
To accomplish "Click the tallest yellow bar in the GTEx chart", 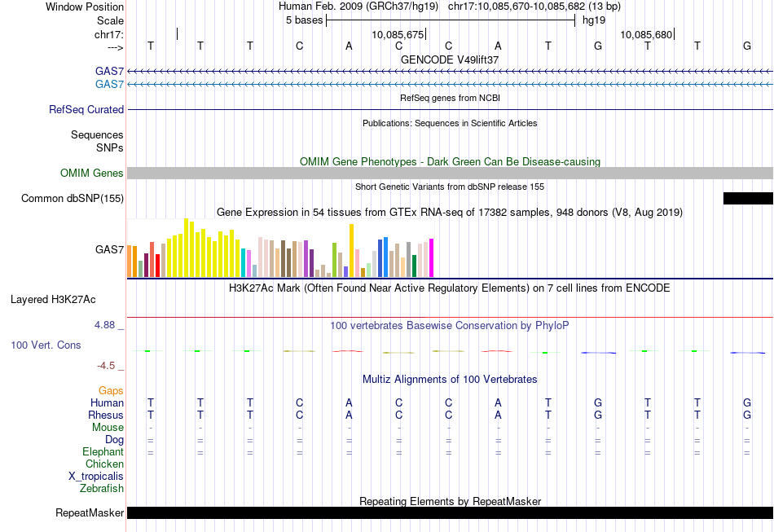I will pos(186,248).
